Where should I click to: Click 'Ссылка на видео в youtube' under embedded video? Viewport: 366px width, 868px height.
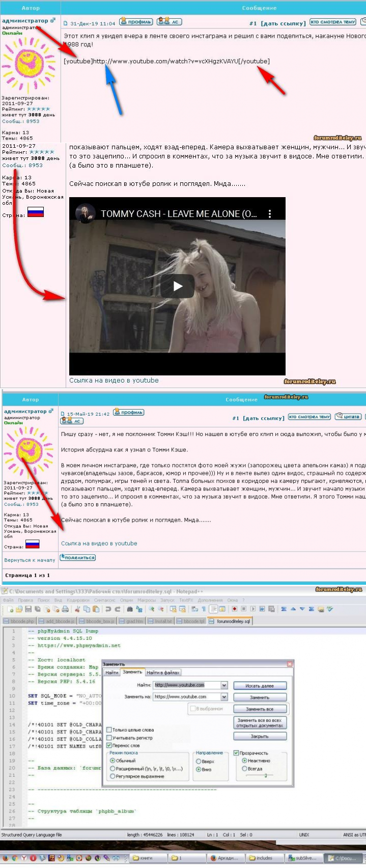click(114, 380)
